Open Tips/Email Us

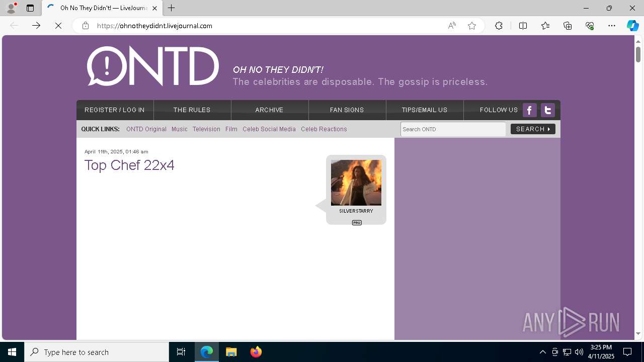[425, 110]
